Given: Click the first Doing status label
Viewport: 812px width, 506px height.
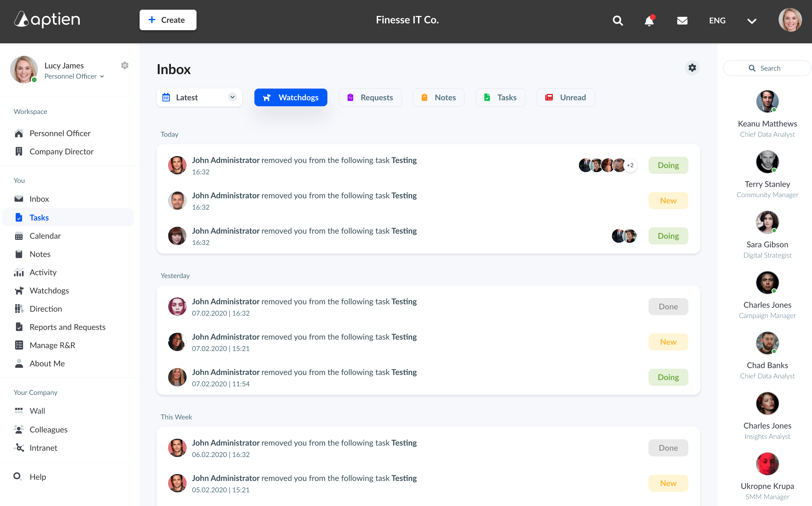Looking at the screenshot, I should [668, 165].
